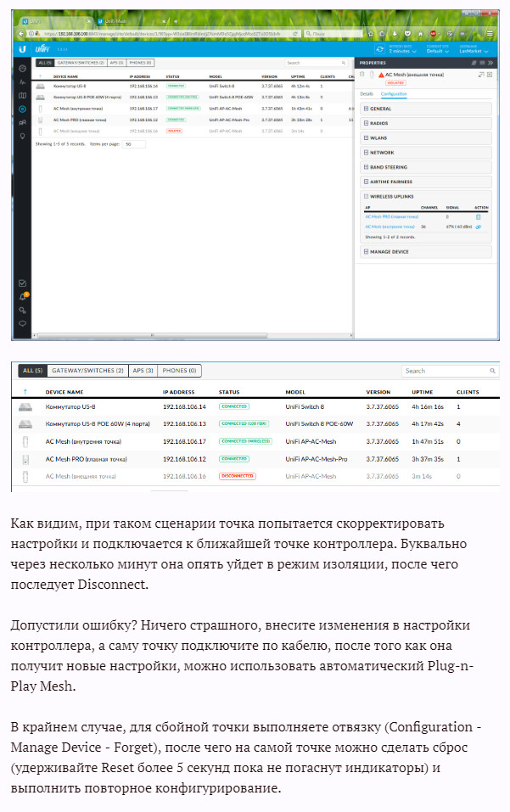
Task: Click the browser home icon
Action: pyautogui.click(x=420, y=34)
